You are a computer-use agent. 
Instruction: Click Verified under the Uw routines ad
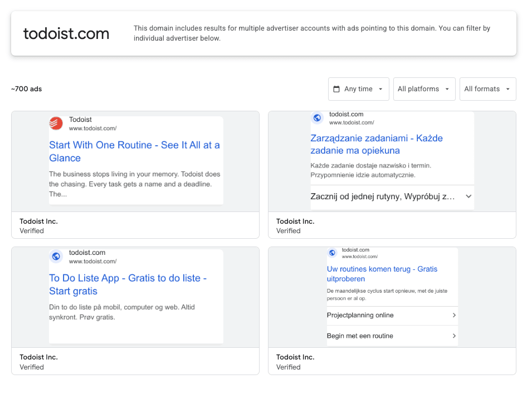[x=289, y=367]
